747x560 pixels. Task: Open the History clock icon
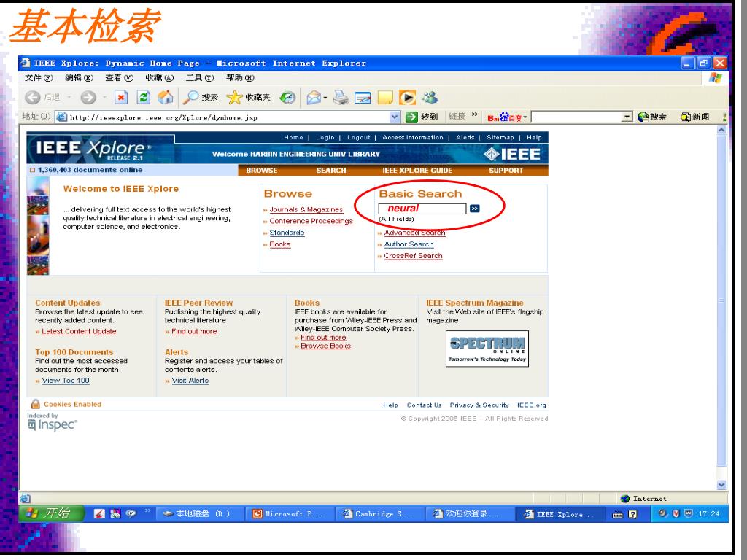[287, 98]
